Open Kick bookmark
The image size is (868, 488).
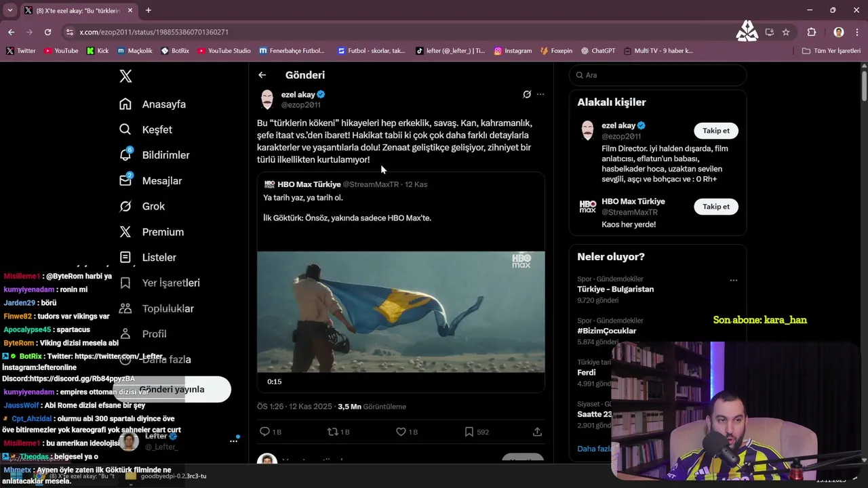98,51
